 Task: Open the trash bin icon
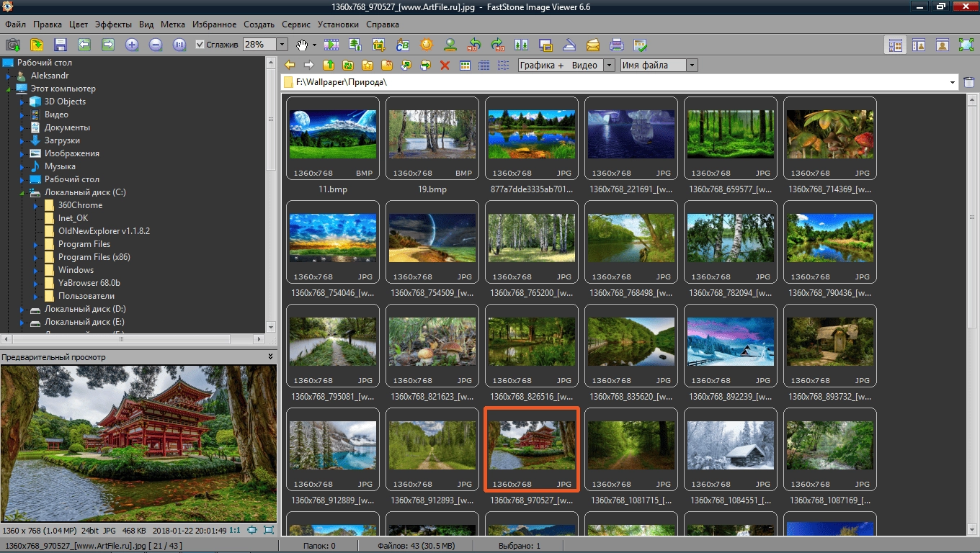969,82
